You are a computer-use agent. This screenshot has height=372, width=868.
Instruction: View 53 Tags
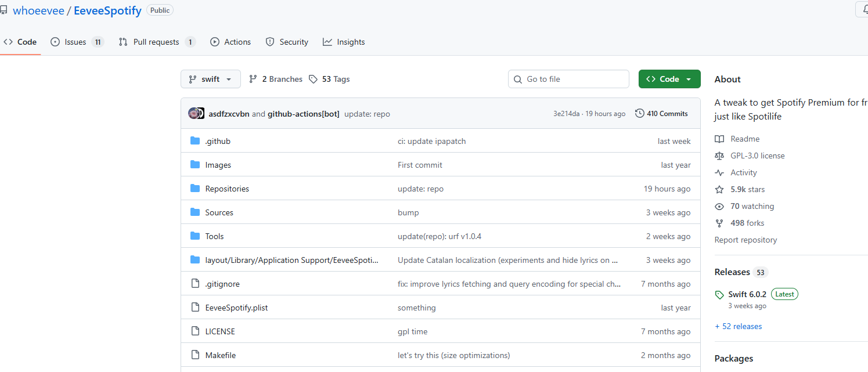[329, 79]
